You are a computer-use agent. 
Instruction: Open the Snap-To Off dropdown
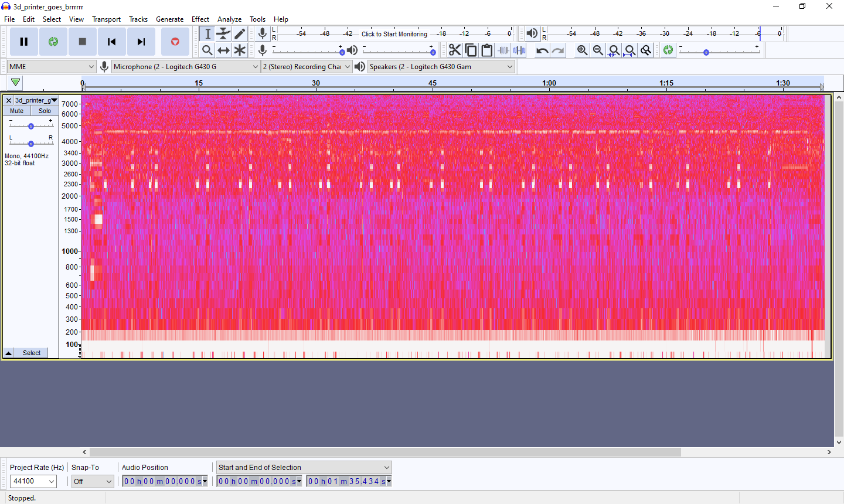[x=93, y=481]
